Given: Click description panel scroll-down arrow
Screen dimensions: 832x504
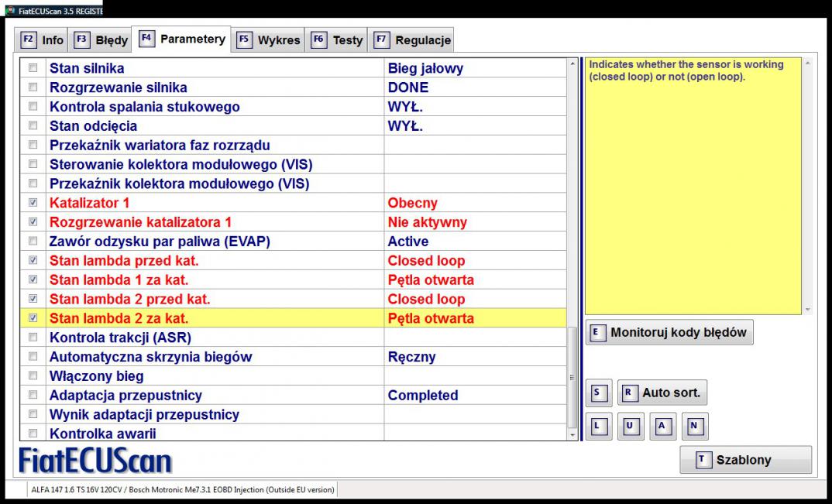Looking at the screenshot, I should 807,310.
